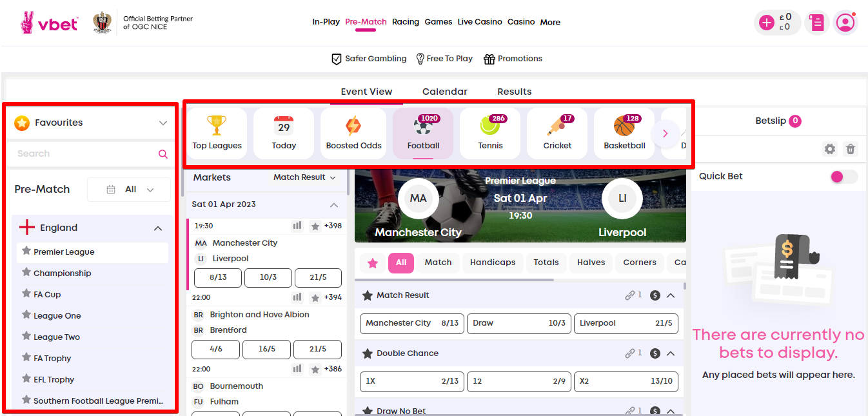
Task: Open the Premier League match banner
Action: click(520, 205)
